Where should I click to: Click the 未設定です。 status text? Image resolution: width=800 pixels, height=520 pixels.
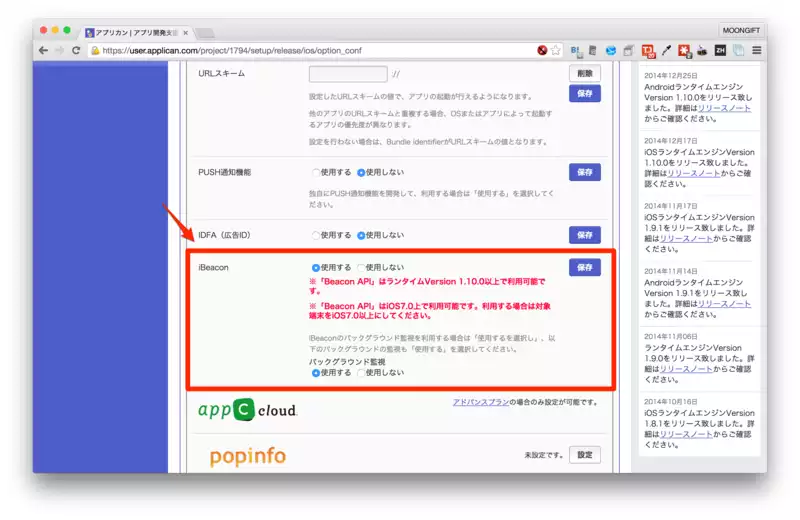pyautogui.click(x=543, y=455)
